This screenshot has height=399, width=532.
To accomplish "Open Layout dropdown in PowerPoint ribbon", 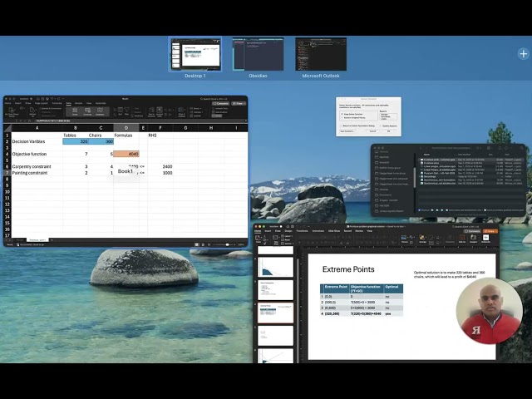I will tap(287, 236).
